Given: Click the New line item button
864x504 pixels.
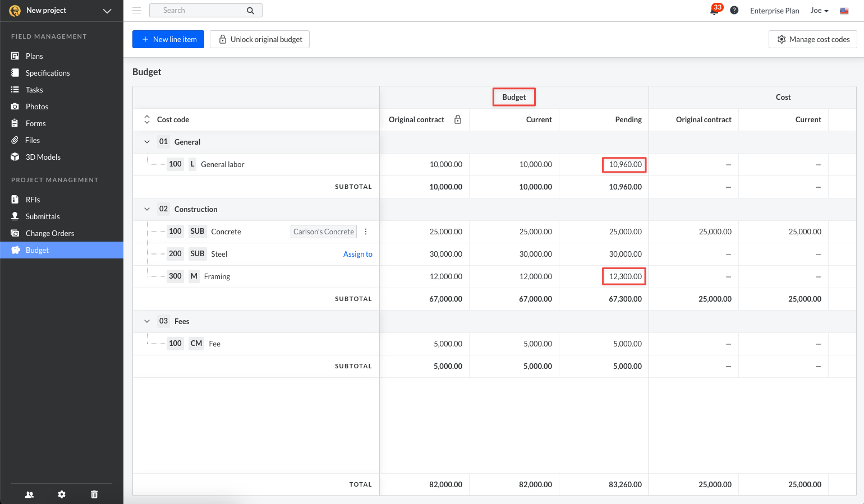Looking at the screenshot, I should coord(168,39).
